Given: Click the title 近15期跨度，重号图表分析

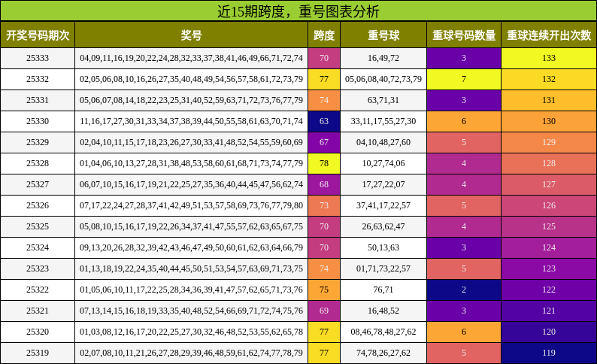Looking at the screenshot, I should click(x=298, y=11).
